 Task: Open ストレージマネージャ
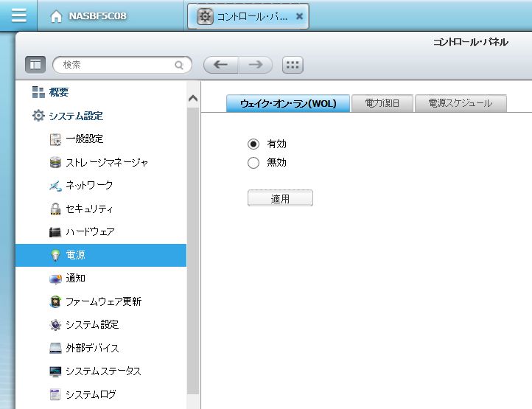tap(107, 163)
